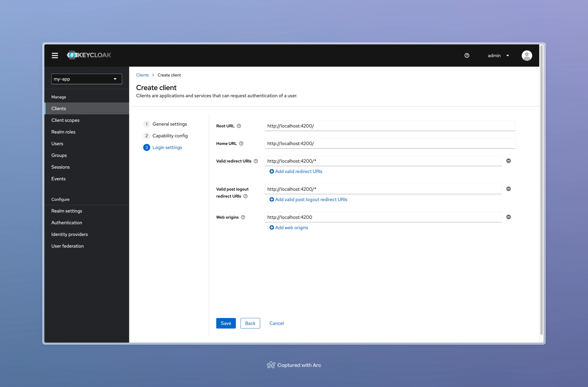Viewport: 588px width, 387px height.
Task: Select Realm settings in the sidebar
Action: [x=67, y=211]
